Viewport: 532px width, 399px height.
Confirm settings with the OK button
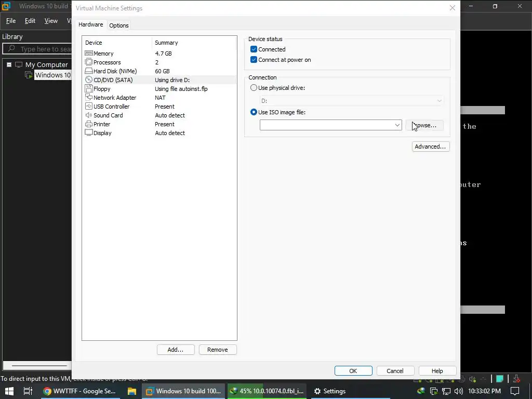(x=353, y=371)
